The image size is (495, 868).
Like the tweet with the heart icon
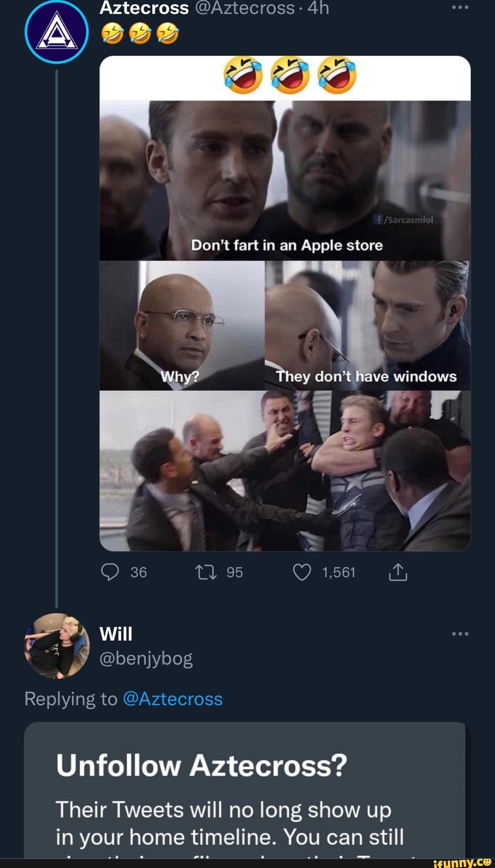pyautogui.click(x=302, y=572)
